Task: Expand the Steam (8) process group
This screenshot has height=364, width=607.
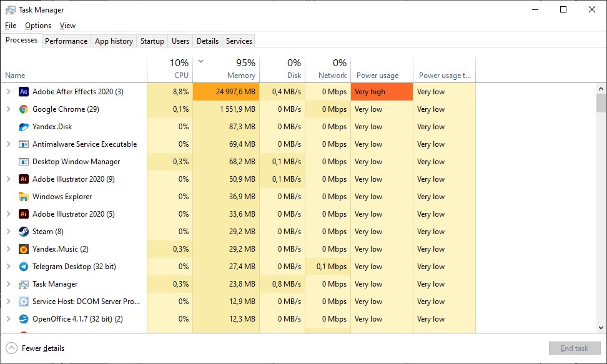Action: point(9,232)
